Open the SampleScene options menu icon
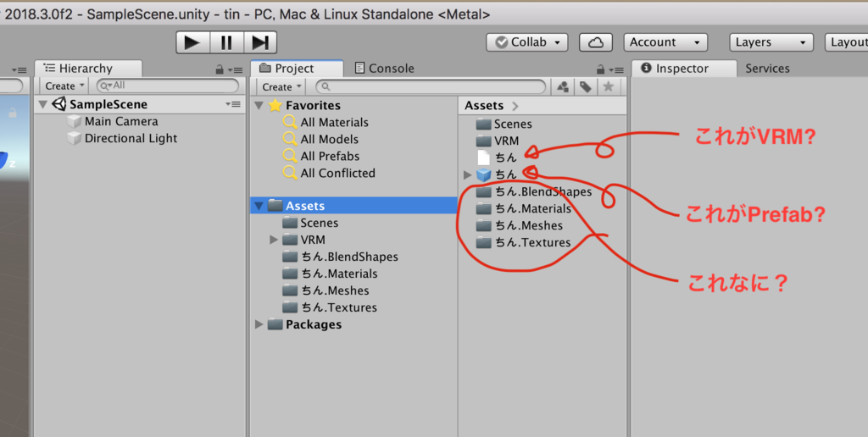This screenshot has width=868, height=437. coord(232,104)
